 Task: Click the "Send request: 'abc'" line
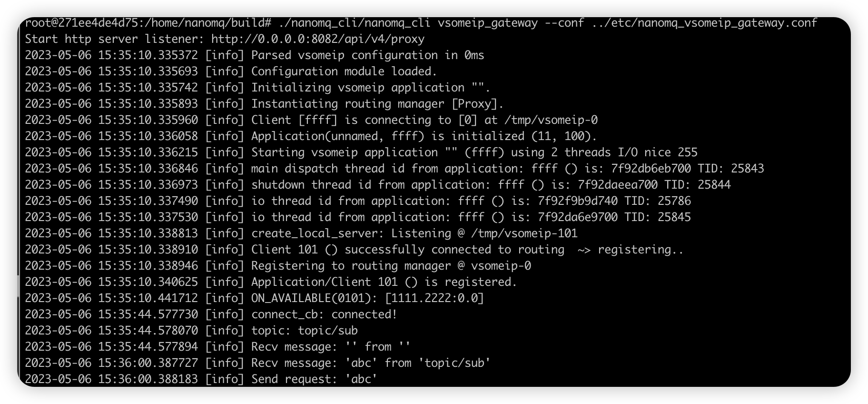314,379
